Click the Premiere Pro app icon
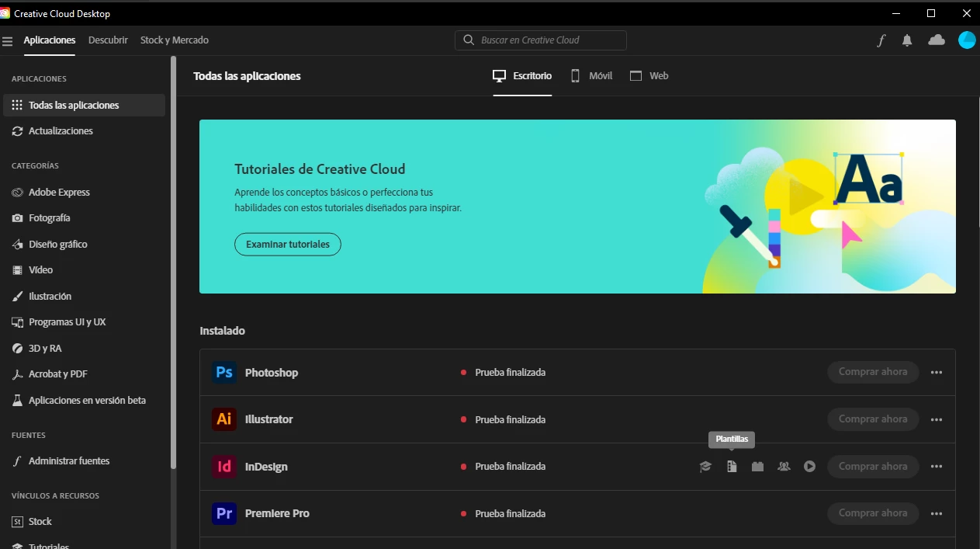Viewport: 980px width, 549px height. (x=224, y=513)
